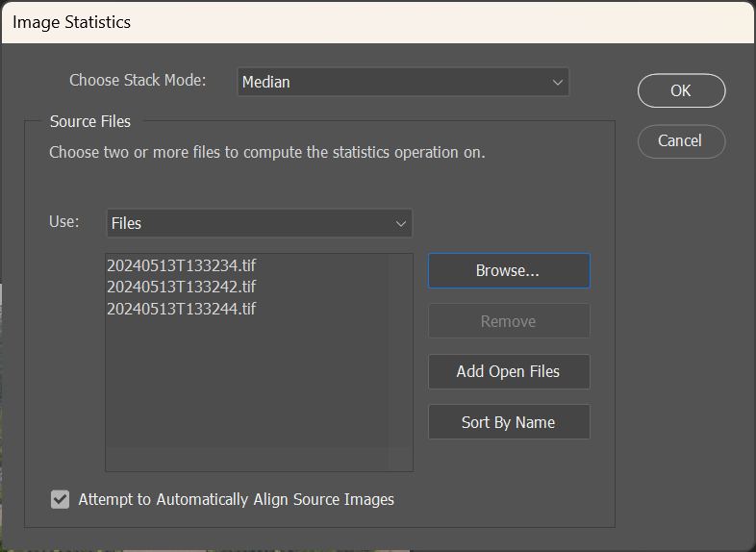Open the Choose Stack Mode dropdown
This screenshot has height=552, width=756.
[403, 82]
